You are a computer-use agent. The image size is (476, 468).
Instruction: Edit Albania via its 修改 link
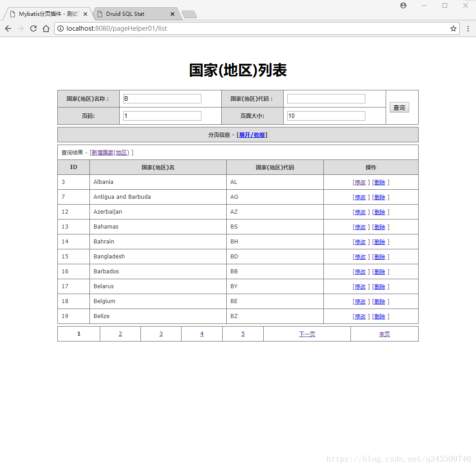pos(360,182)
